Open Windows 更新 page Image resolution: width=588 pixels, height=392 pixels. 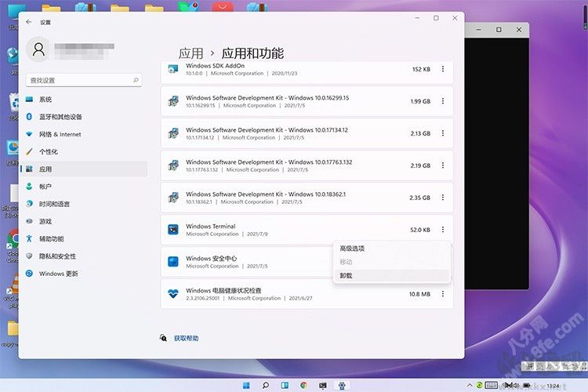(x=58, y=274)
